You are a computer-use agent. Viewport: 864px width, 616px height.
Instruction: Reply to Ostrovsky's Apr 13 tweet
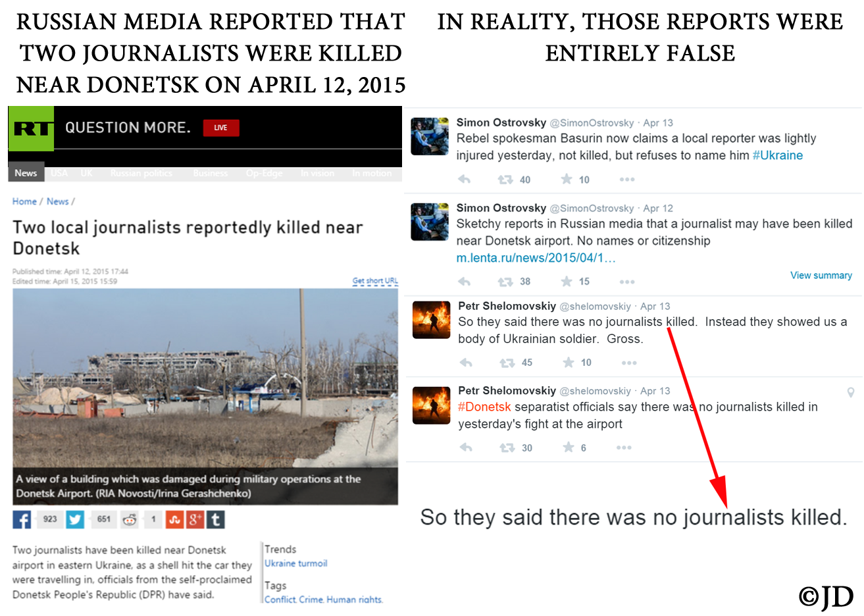[465, 179]
